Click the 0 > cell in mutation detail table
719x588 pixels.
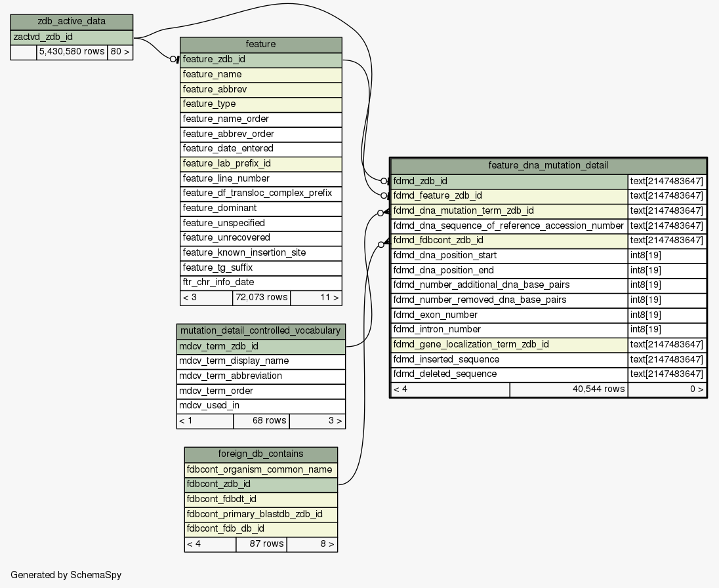click(x=667, y=389)
